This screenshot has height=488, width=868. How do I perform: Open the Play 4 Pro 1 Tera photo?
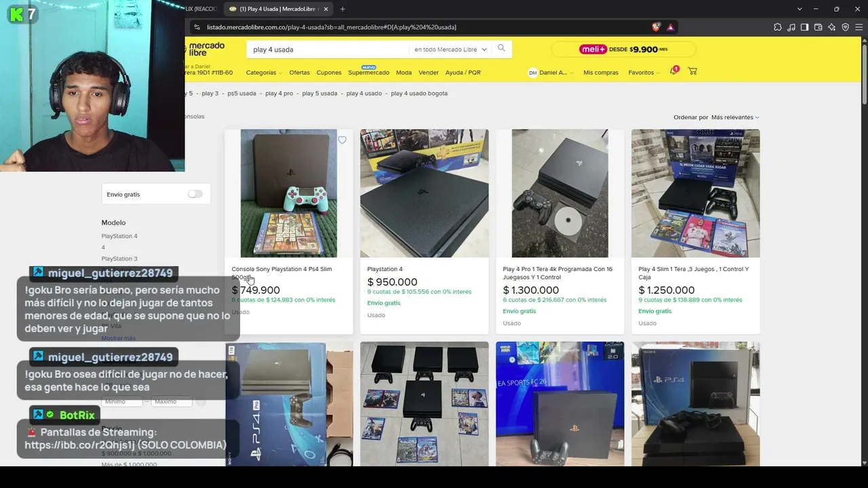click(x=560, y=193)
